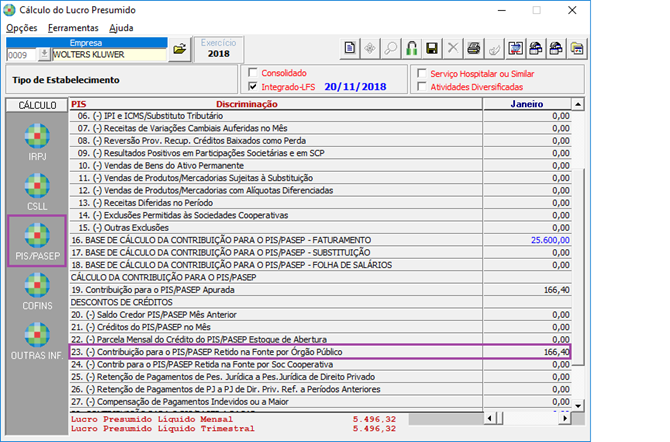Click the greyed hand toolbar icon
The image size is (670, 442).
coord(494,48)
